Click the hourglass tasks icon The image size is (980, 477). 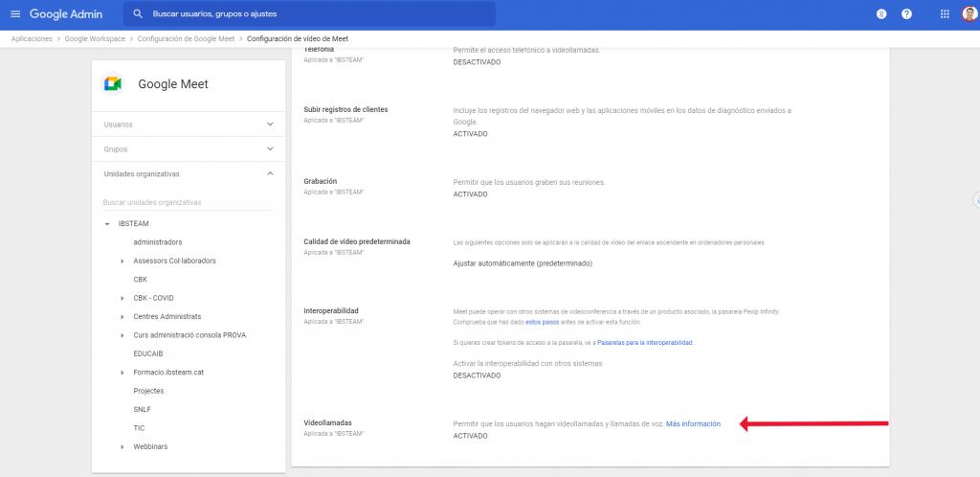[x=880, y=14]
